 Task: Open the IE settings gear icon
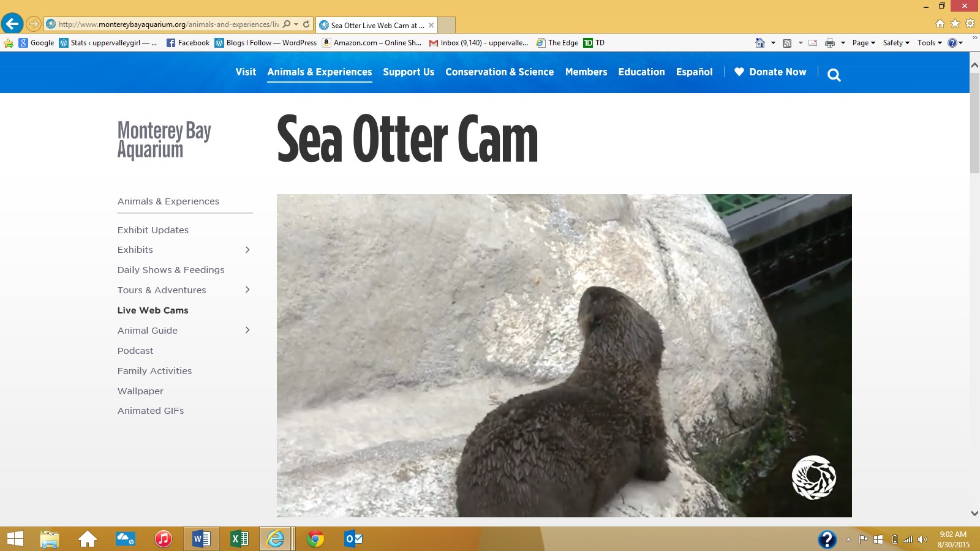click(x=970, y=24)
